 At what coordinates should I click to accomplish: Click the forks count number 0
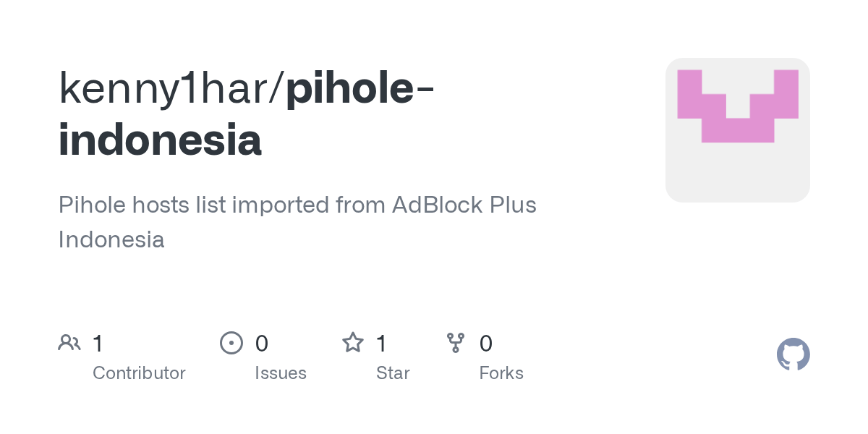(x=486, y=344)
